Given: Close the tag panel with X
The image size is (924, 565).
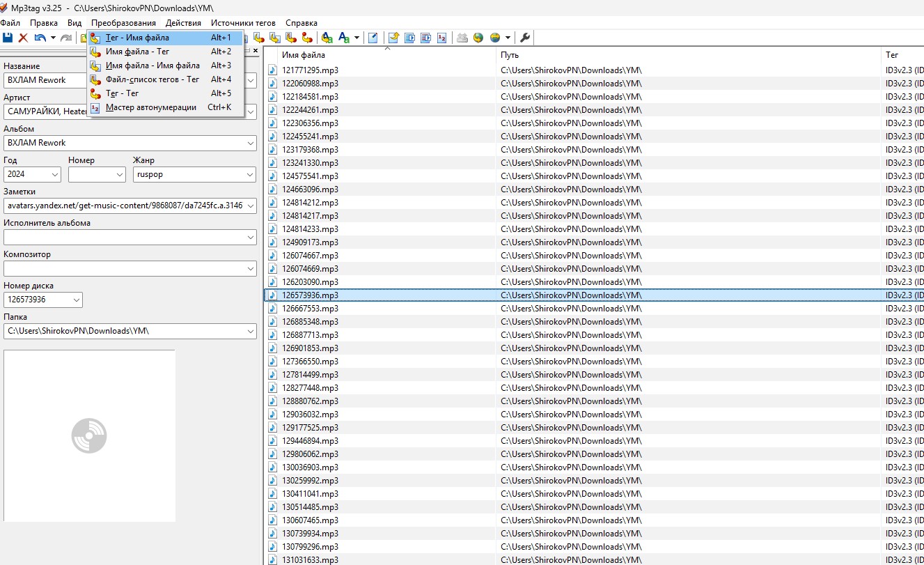Looking at the screenshot, I should pos(255,51).
